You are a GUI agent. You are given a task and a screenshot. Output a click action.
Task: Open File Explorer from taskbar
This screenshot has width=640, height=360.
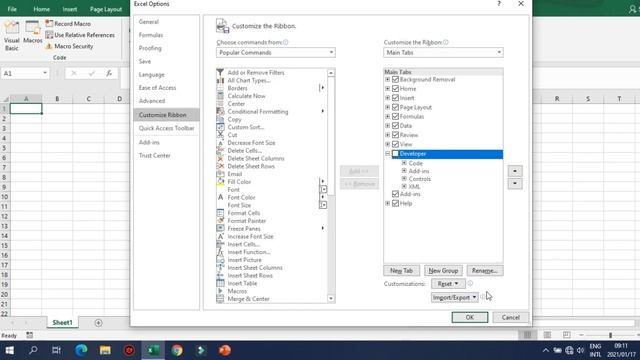click(105, 350)
